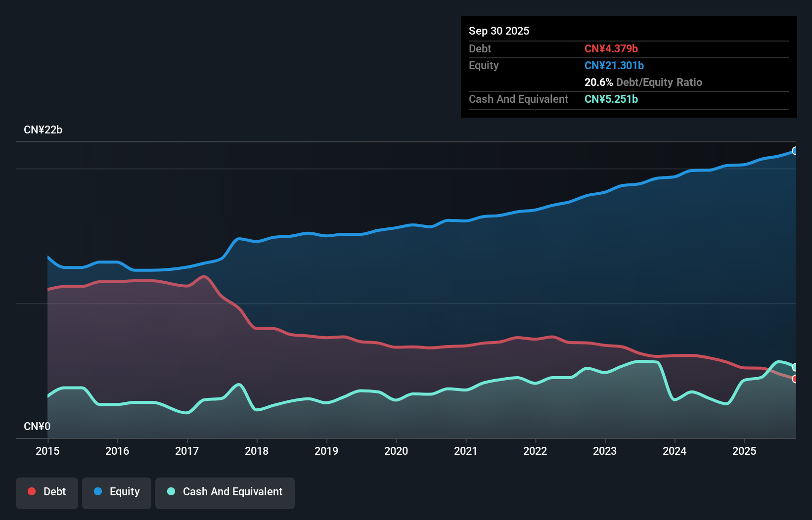Select the blue Equity endpoint marker on the chart

tap(795, 151)
